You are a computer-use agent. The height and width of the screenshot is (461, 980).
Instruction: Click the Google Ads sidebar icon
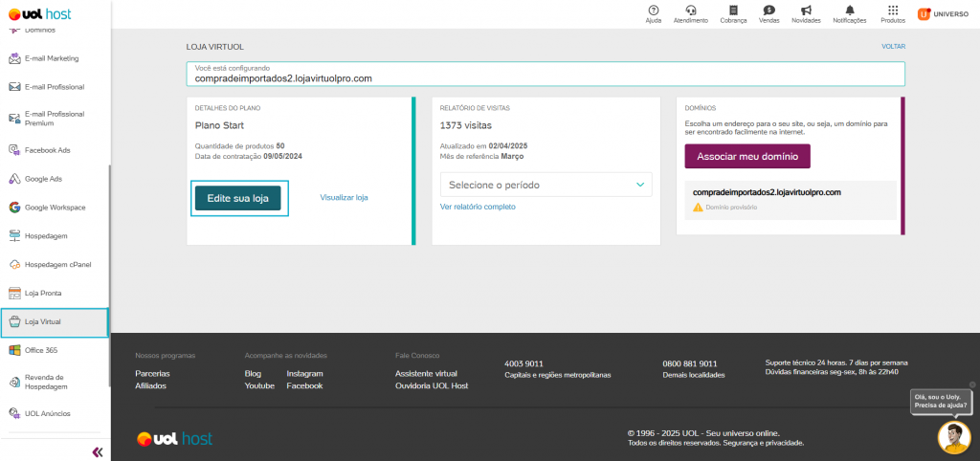[14, 179]
